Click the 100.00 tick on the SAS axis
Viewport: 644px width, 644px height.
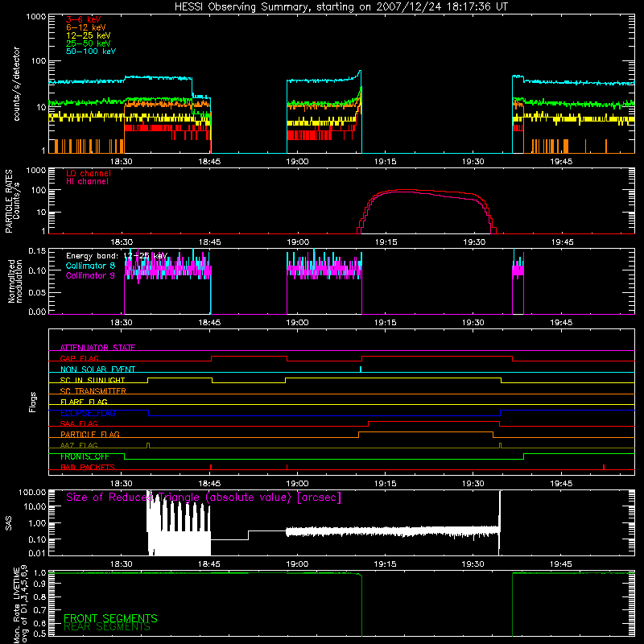(x=32, y=492)
